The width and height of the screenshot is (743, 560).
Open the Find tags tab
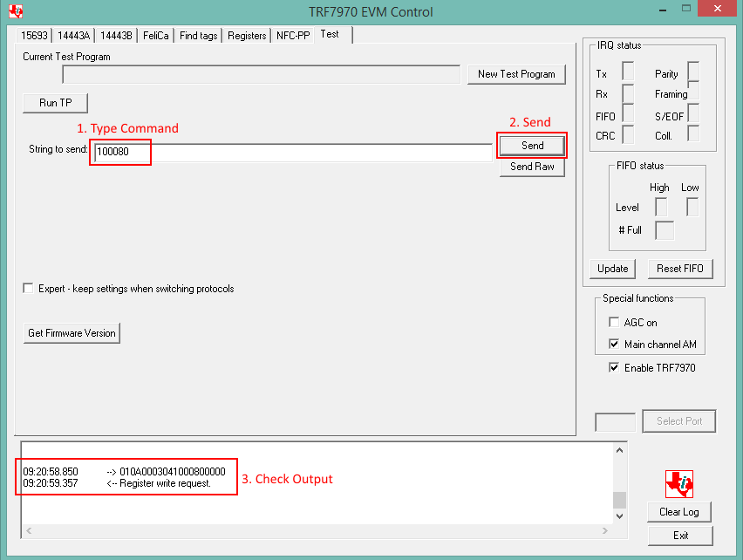198,36
